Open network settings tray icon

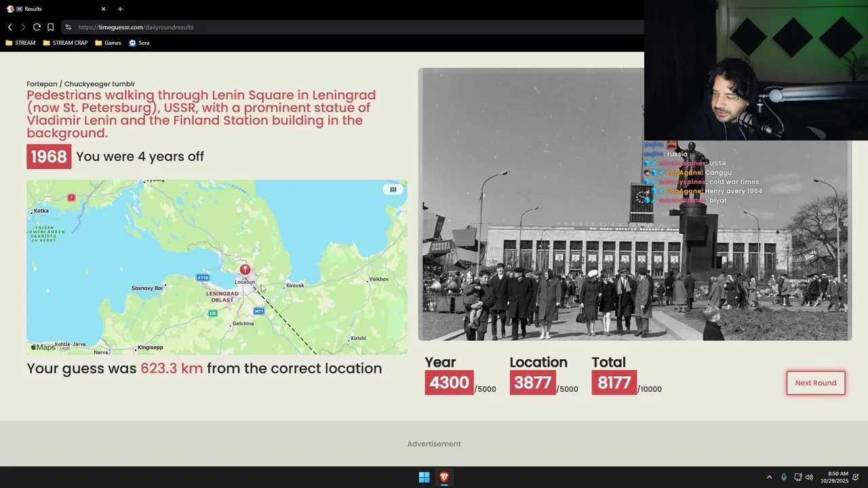798,477
